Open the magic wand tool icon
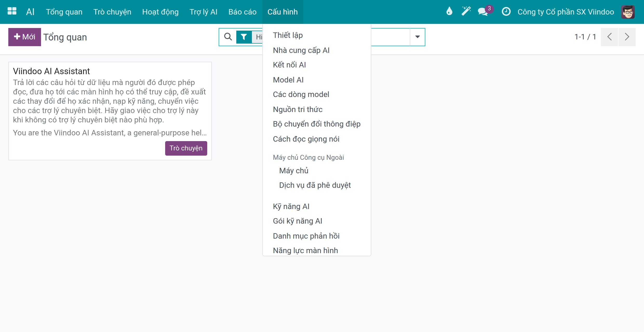The height and width of the screenshot is (332, 644). coord(466,12)
